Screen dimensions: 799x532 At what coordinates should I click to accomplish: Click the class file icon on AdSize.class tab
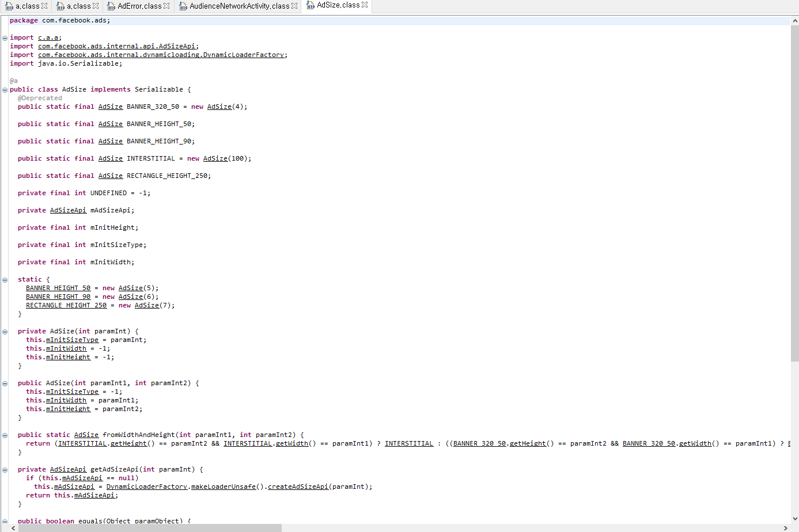[310, 5]
